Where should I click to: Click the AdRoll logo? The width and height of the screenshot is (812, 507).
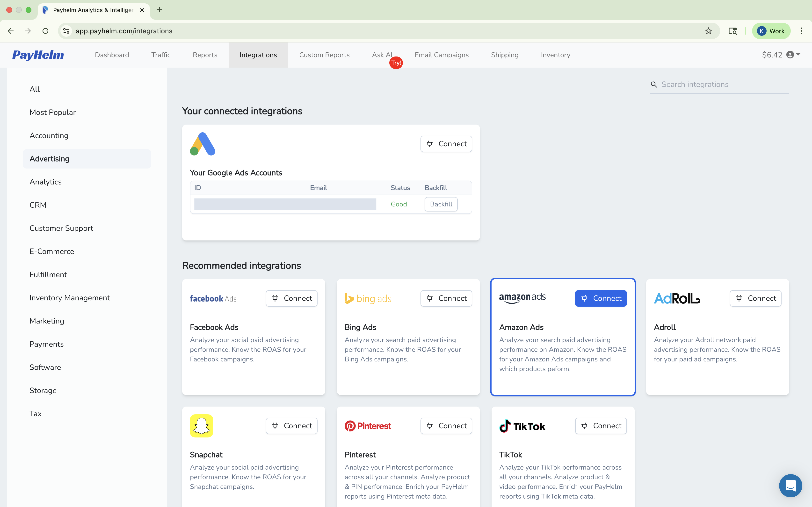(x=676, y=298)
